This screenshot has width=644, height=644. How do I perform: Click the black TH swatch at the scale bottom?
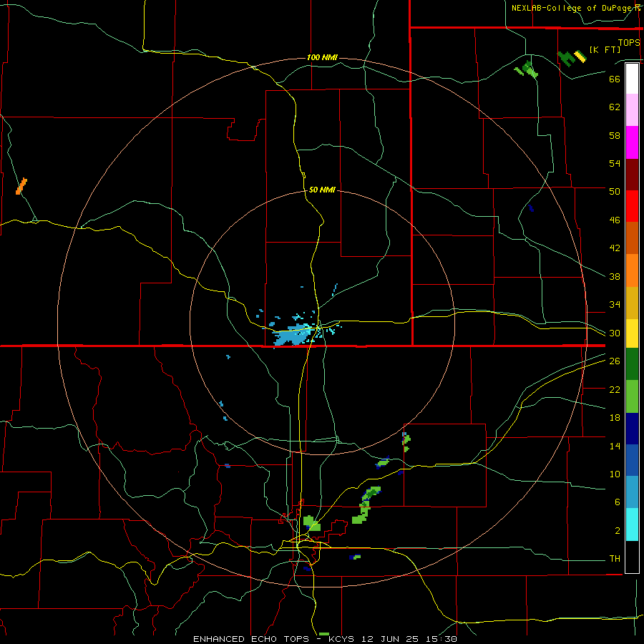click(x=632, y=557)
